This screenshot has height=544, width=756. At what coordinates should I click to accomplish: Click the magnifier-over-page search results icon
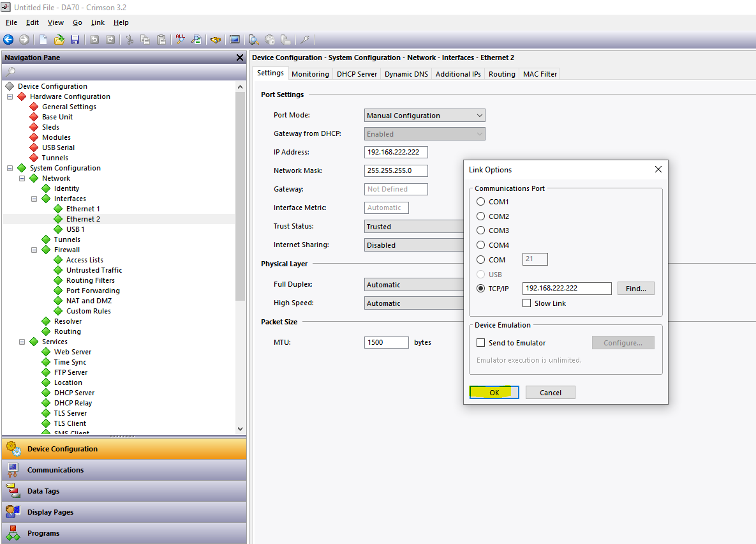196,40
